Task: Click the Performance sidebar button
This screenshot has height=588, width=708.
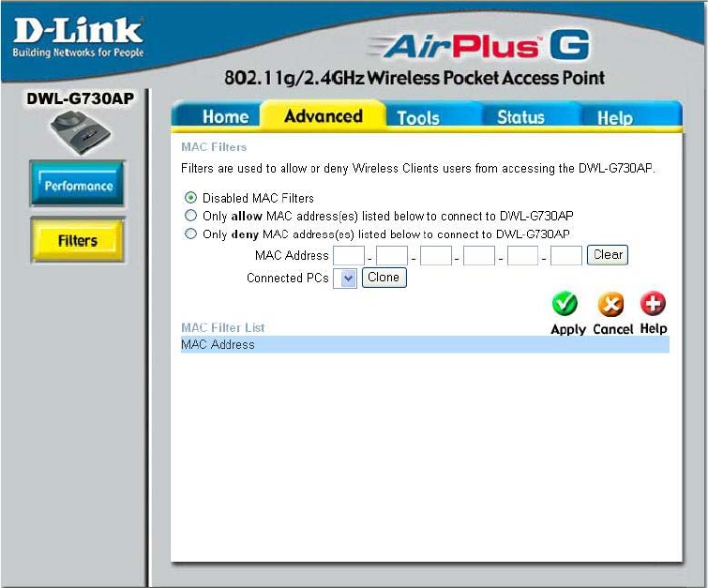Action: [x=78, y=184]
